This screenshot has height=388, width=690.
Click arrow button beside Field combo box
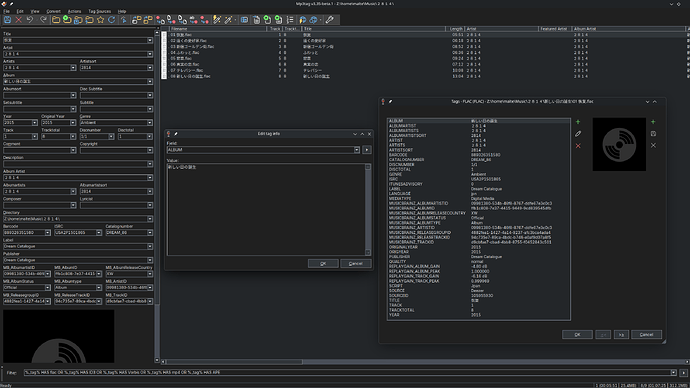[x=367, y=150]
